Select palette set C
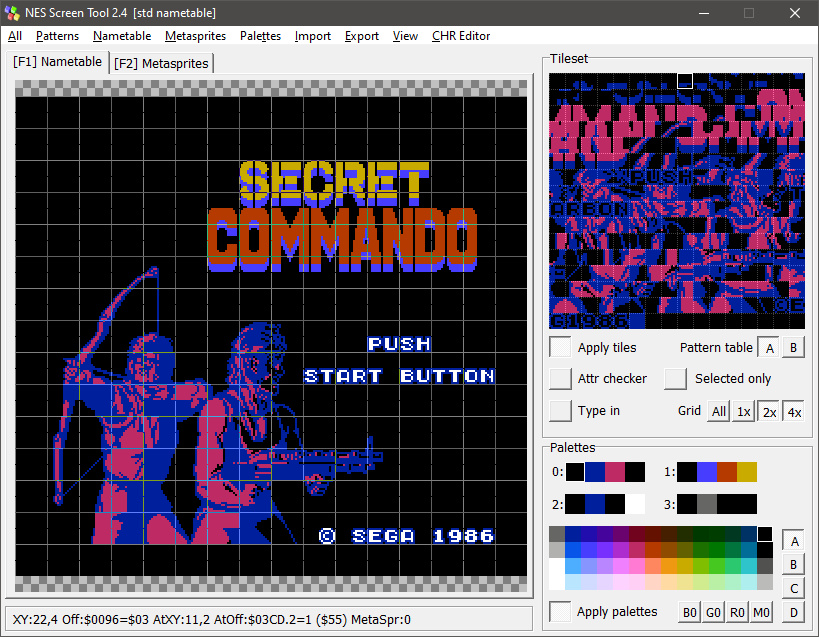 (x=793, y=588)
